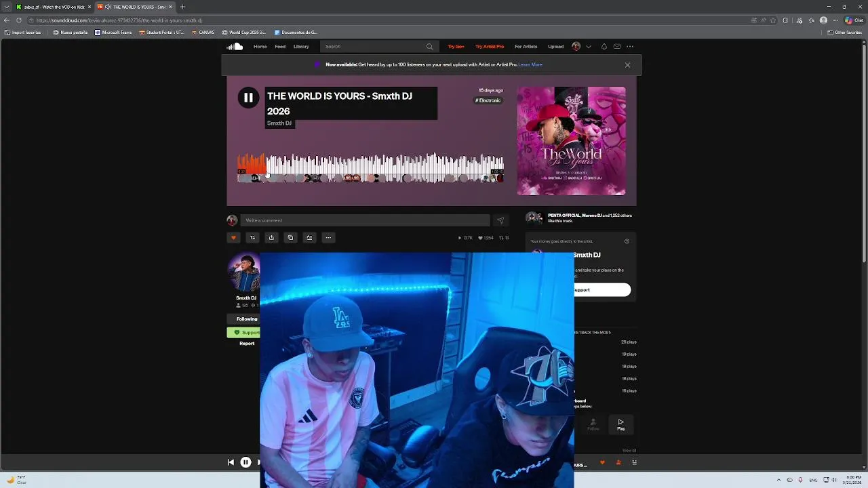The width and height of the screenshot is (868, 488).
Task: Open the Next up queue list icon
Action: tap(634, 463)
